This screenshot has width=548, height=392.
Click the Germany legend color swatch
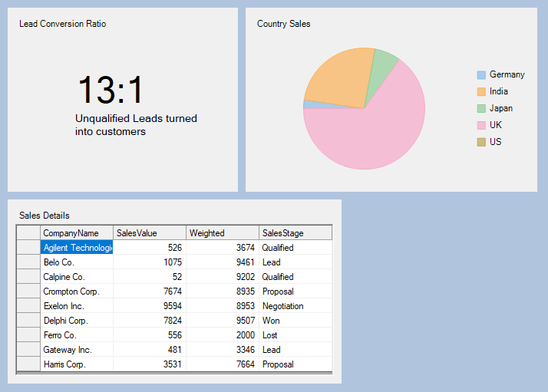coord(481,75)
